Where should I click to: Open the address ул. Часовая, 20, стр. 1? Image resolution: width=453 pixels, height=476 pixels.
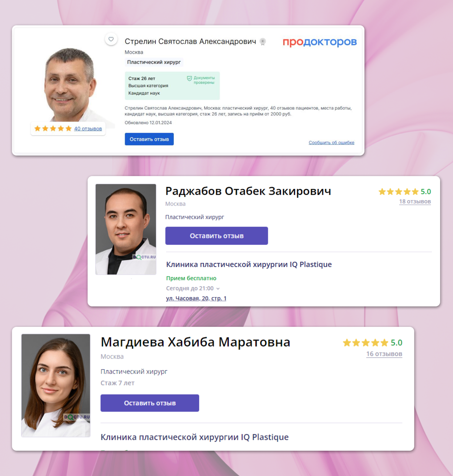pos(196,298)
